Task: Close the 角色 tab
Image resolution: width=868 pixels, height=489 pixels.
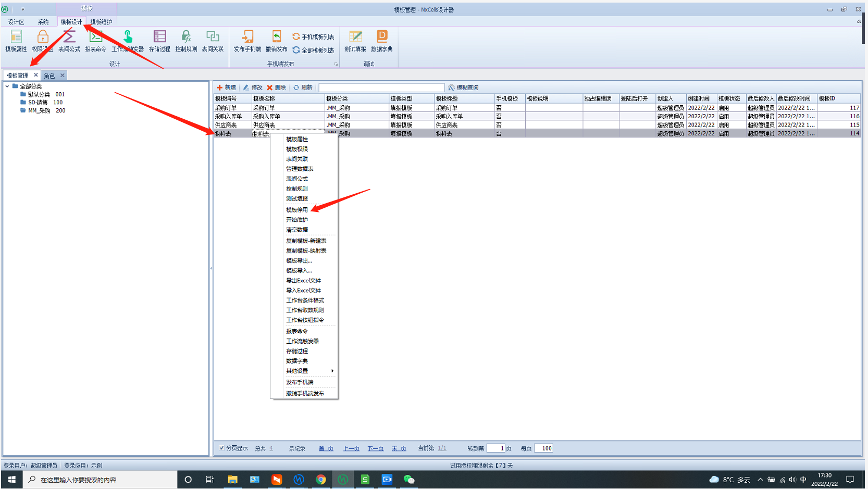Action: pyautogui.click(x=63, y=76)
